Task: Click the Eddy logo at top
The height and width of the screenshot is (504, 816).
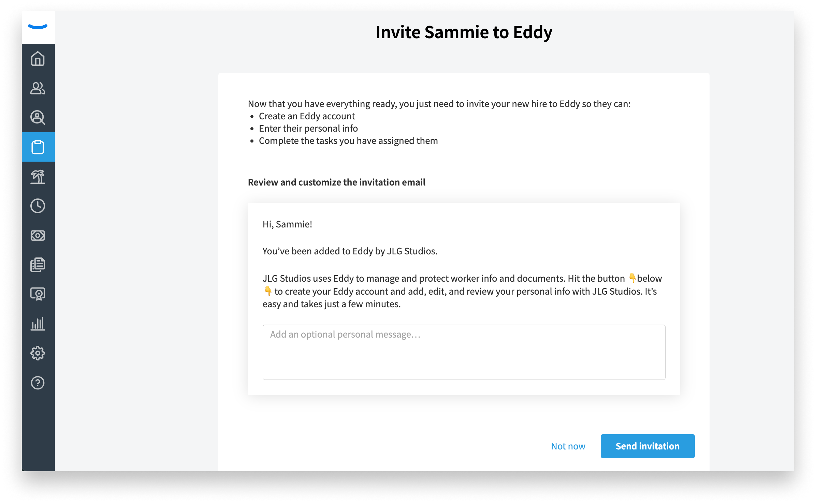Action: (38, 27)
